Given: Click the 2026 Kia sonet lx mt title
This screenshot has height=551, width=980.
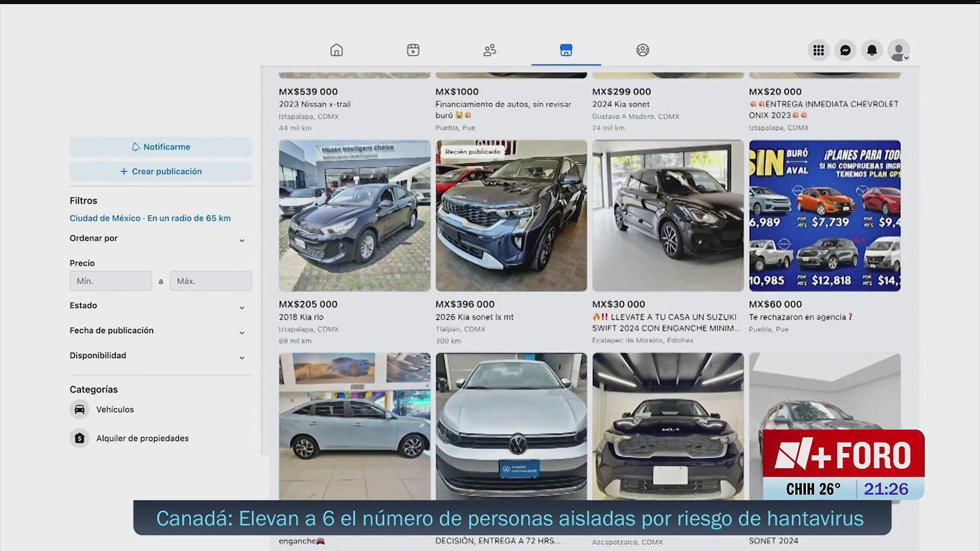Looking at the screenshot, I should [475, 317].
